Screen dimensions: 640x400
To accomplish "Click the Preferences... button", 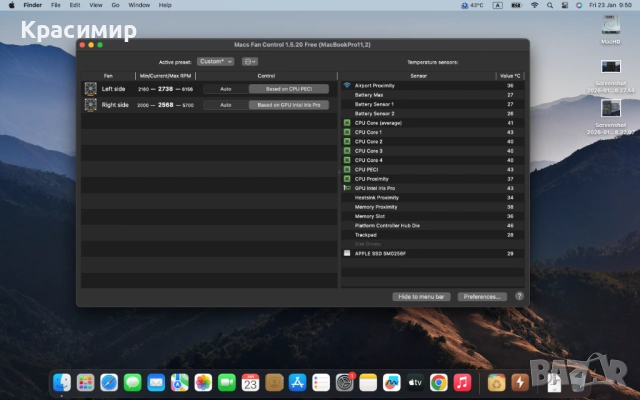I will tap(482, 297).
